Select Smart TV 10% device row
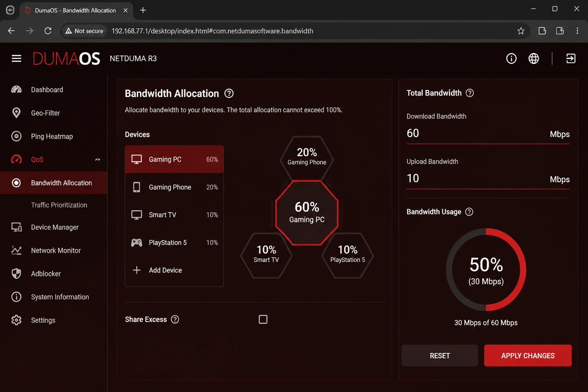588x392 pixels. 174,215
